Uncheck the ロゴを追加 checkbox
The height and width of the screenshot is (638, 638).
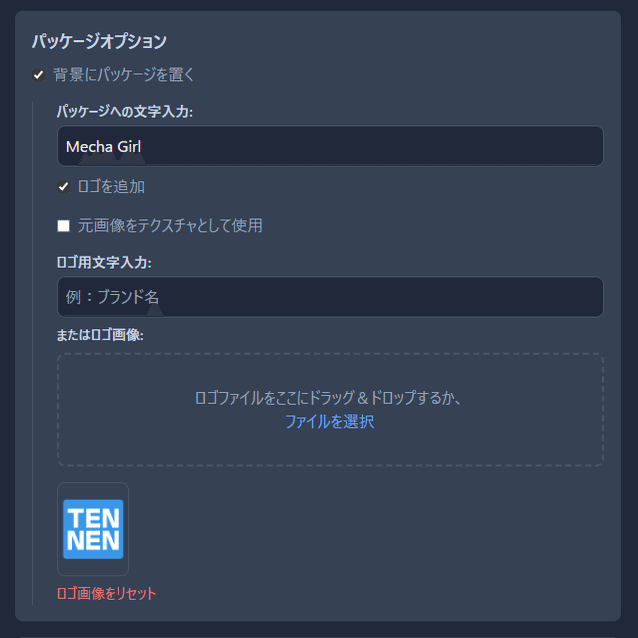63,187
